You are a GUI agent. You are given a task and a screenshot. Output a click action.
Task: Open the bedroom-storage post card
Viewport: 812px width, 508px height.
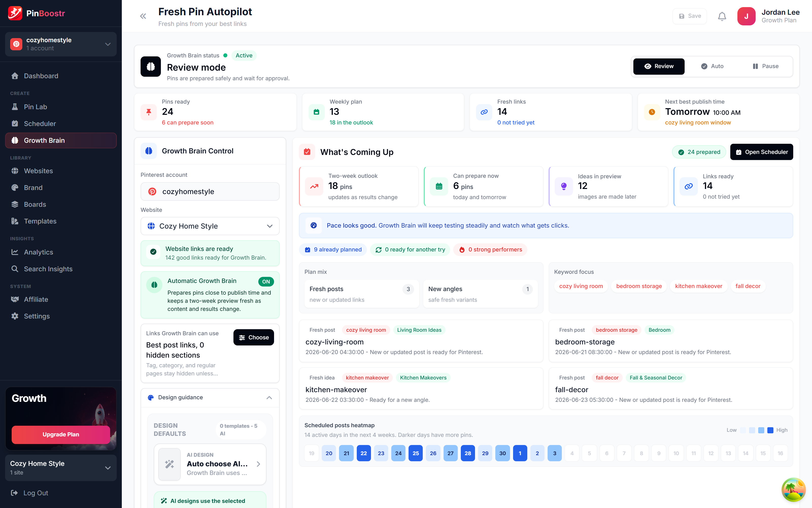click(670, 341)
